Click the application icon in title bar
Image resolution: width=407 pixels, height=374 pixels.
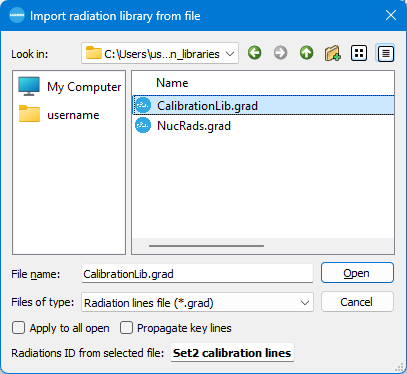click(x=17, y=15)
